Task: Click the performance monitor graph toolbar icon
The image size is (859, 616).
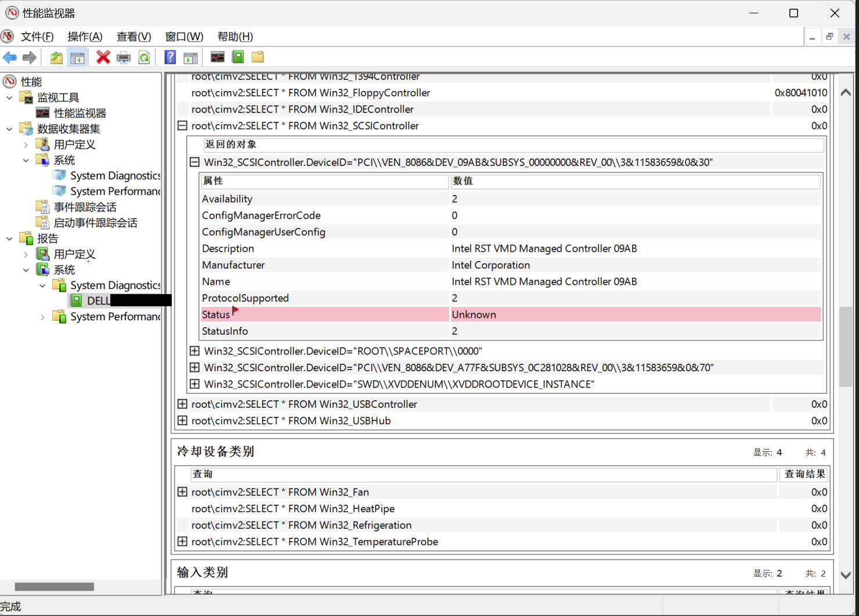Action: coord(217,57)
